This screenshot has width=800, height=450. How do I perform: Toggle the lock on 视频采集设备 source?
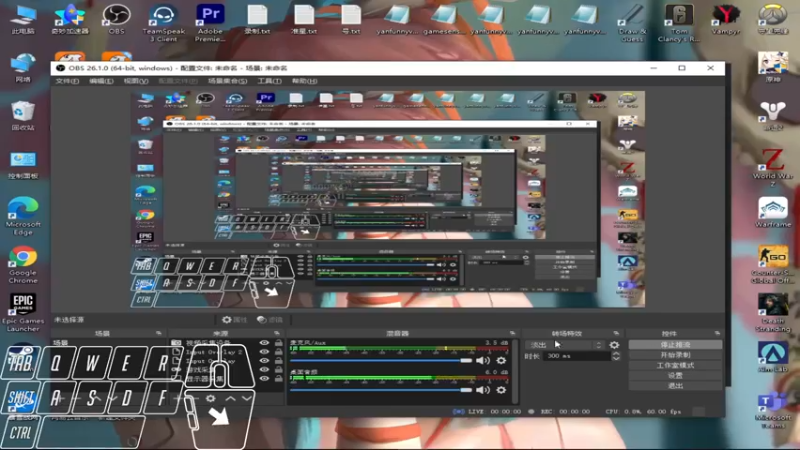pyautogui.click(x=278, y=343)
